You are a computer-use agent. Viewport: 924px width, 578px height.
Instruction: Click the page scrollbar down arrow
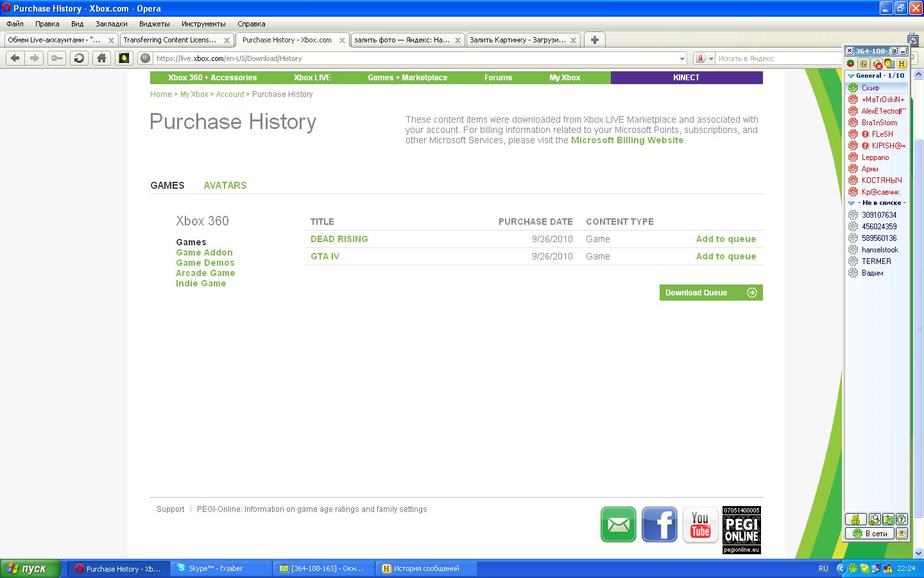click(918, 553)
